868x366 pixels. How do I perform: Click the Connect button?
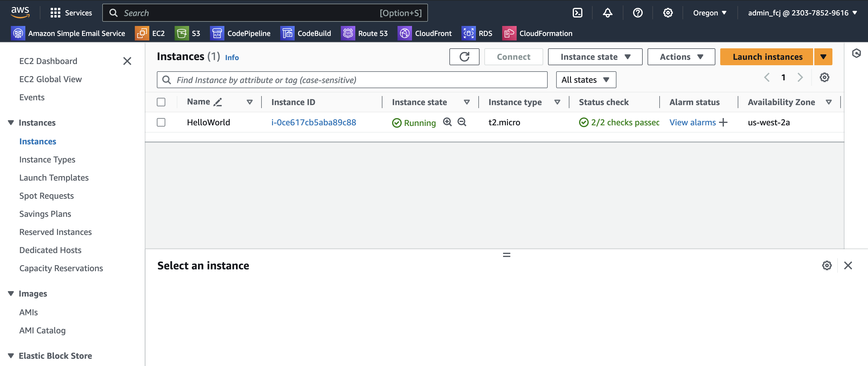coord(513,57)
